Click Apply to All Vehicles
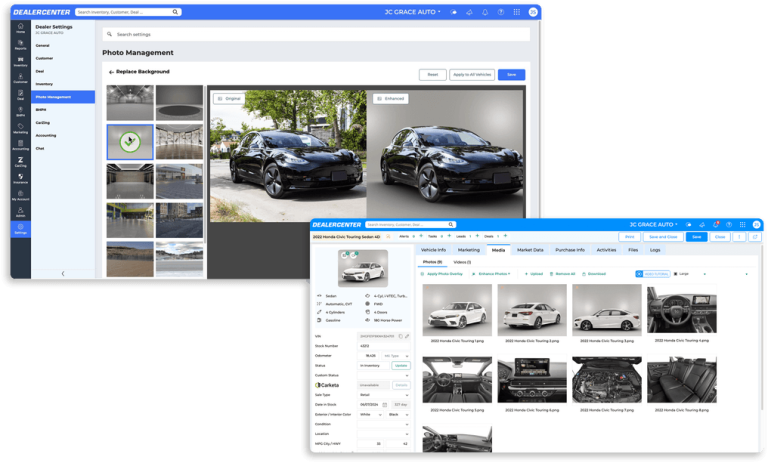This screenshot has width=768, height=463. point(472,74)
